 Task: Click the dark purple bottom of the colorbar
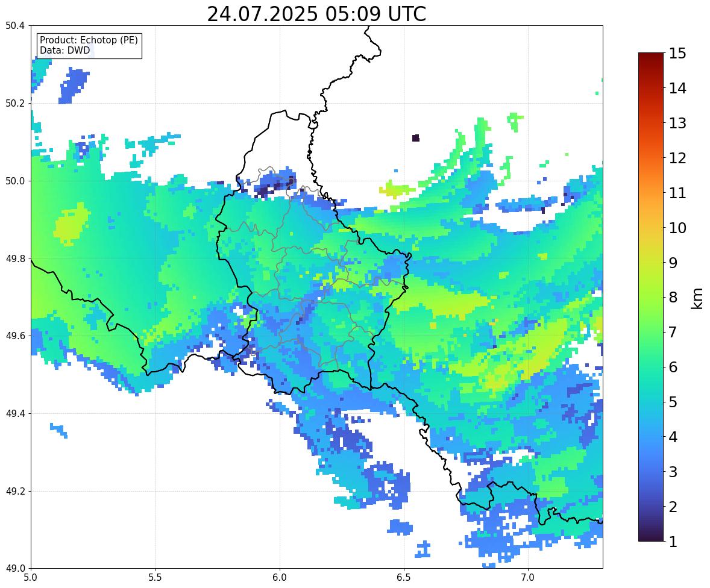point(651,536)
